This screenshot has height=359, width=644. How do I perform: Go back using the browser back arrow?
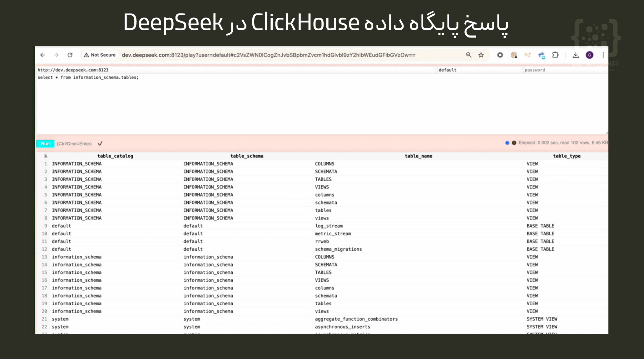coord(43,55)
